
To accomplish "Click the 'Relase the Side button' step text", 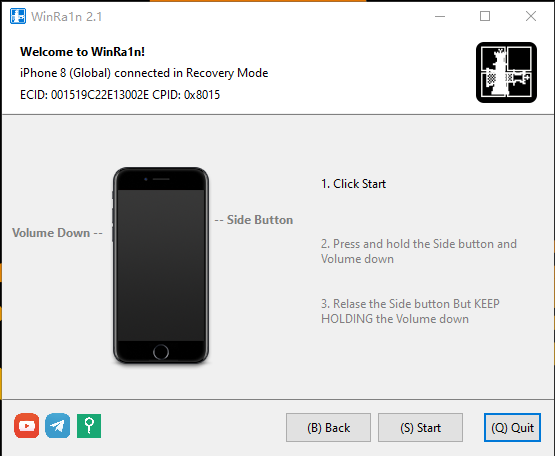I will 410,311.
